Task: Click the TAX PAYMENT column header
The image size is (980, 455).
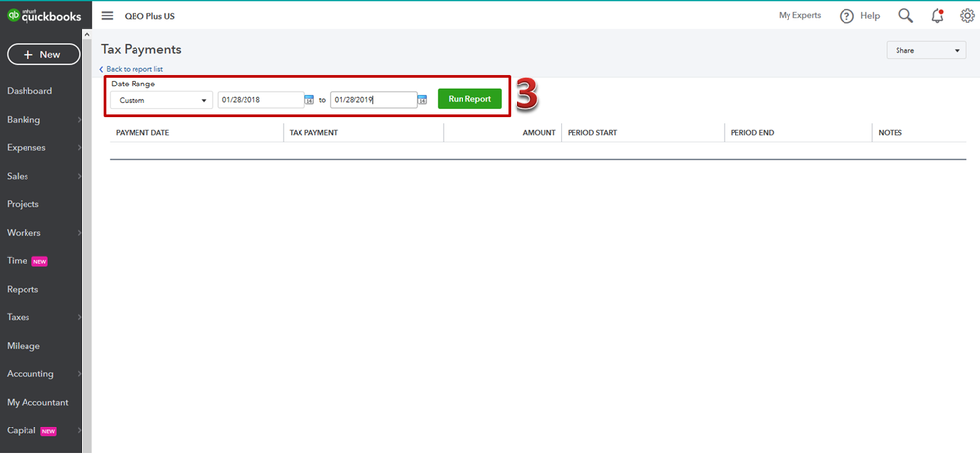Action: pos(313,133)
